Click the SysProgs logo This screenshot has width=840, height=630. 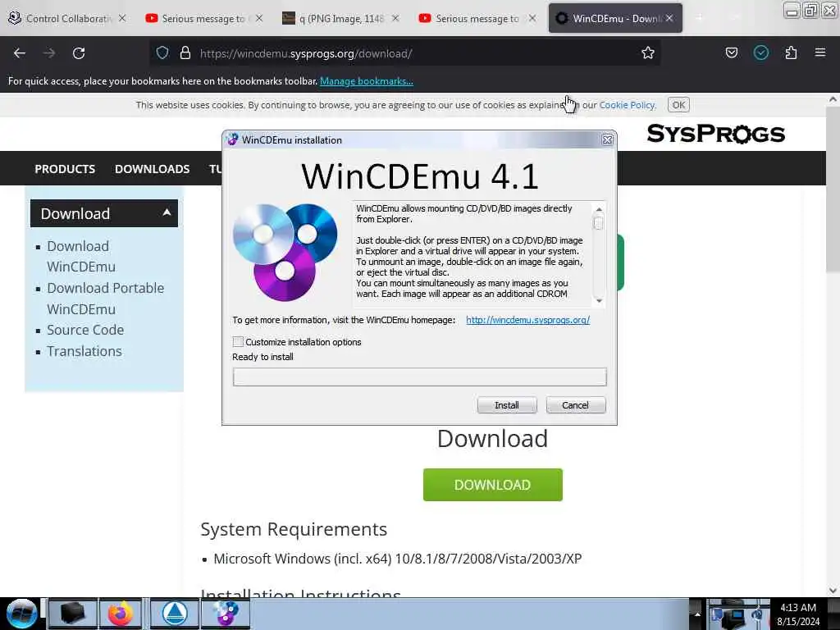click(x=715, y=134)
